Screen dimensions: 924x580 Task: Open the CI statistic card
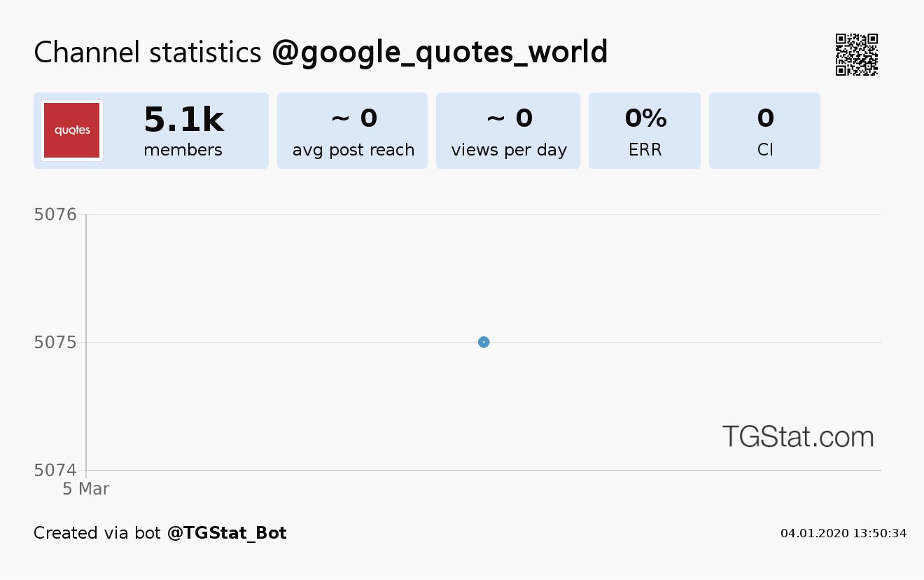click(x=764, y=131)
